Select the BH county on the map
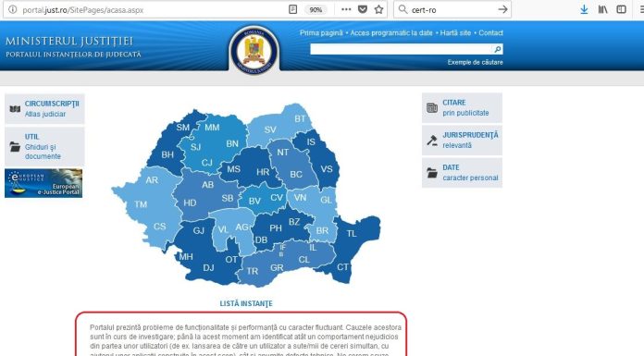 tap(167, 154)
